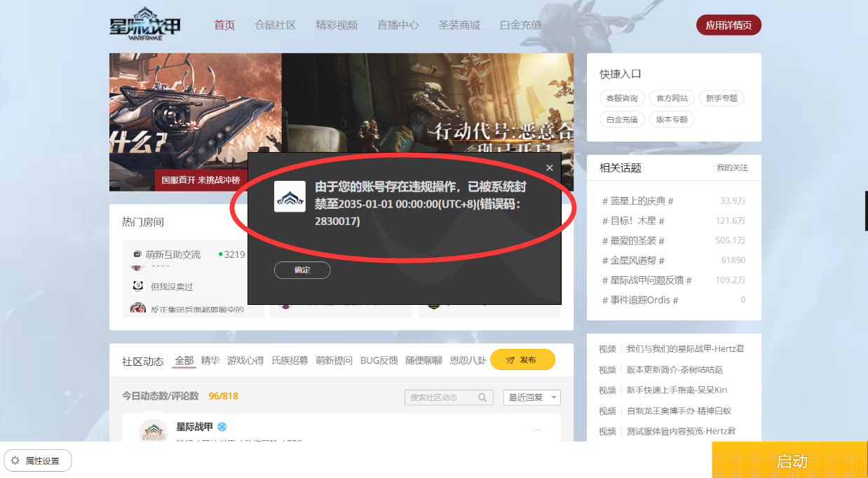
Task: Click the 星际战甲 post author name
Action: (x=195, y=426)
